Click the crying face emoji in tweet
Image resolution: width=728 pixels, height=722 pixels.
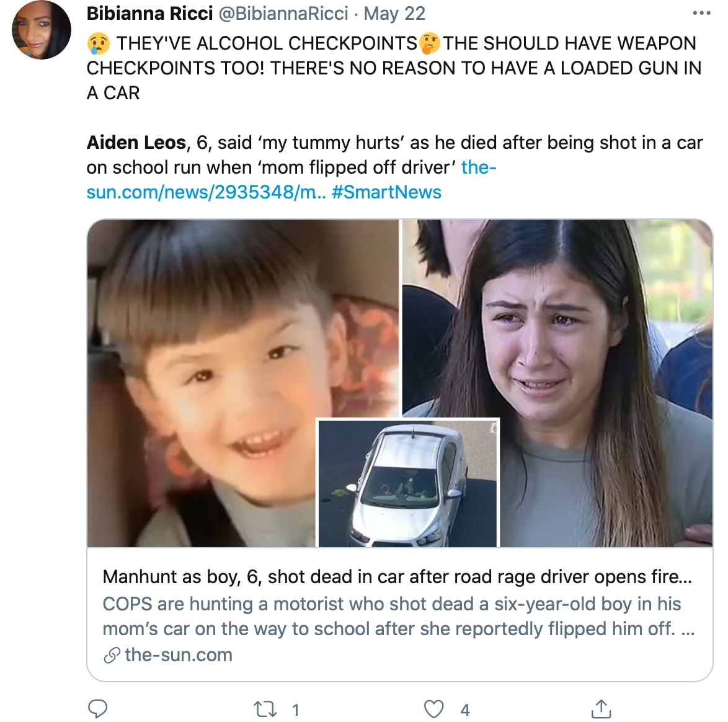99,43
